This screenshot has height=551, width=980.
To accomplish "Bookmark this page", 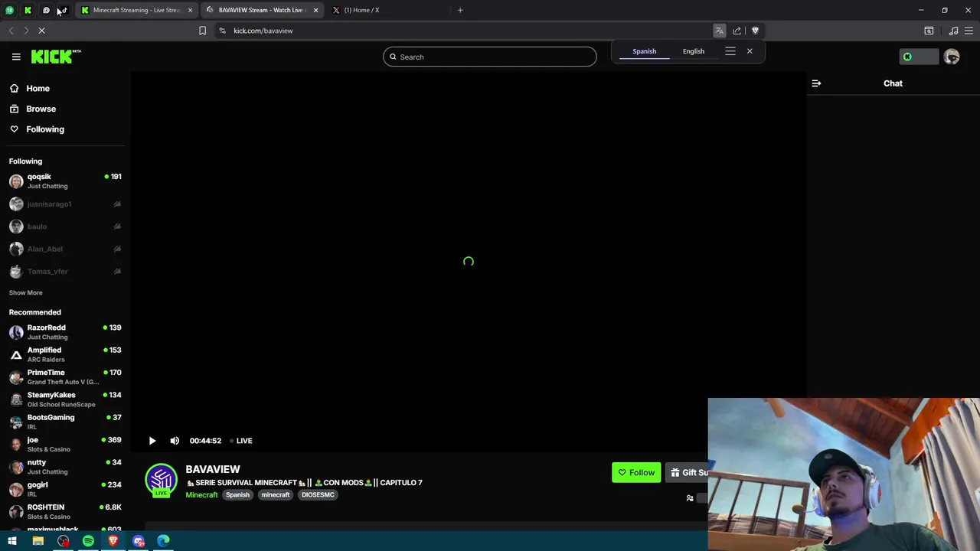I will [x=202, y=31].
